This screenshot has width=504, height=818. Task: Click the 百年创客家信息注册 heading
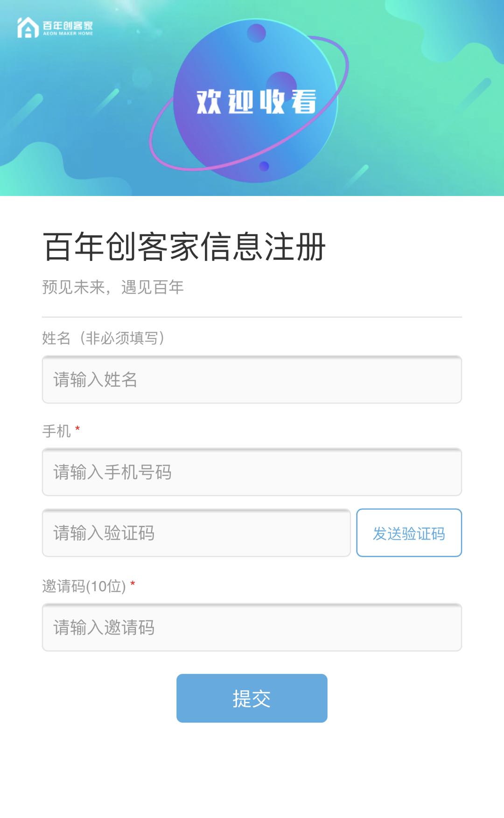(184, 246)
